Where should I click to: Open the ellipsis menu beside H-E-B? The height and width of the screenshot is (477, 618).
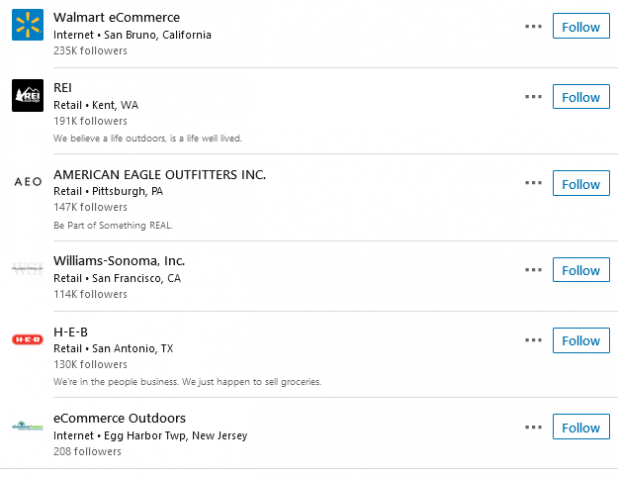(533, 340)
